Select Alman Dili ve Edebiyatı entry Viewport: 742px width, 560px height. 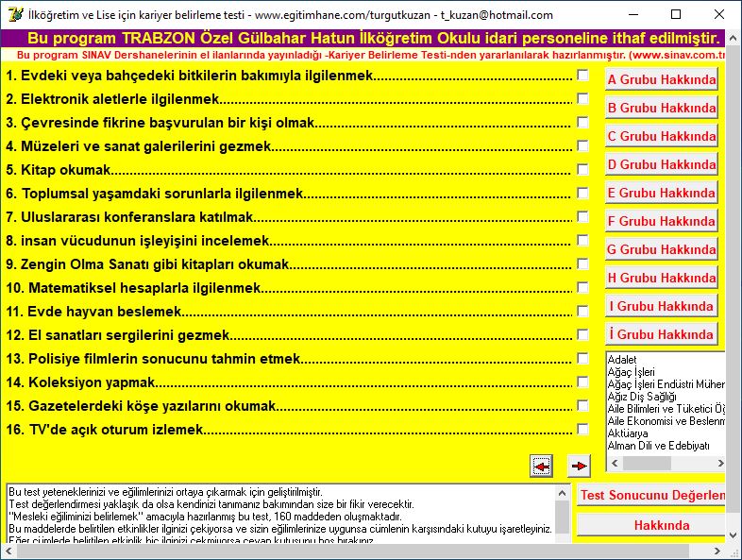pyautogui.click(x=659, y=446)
